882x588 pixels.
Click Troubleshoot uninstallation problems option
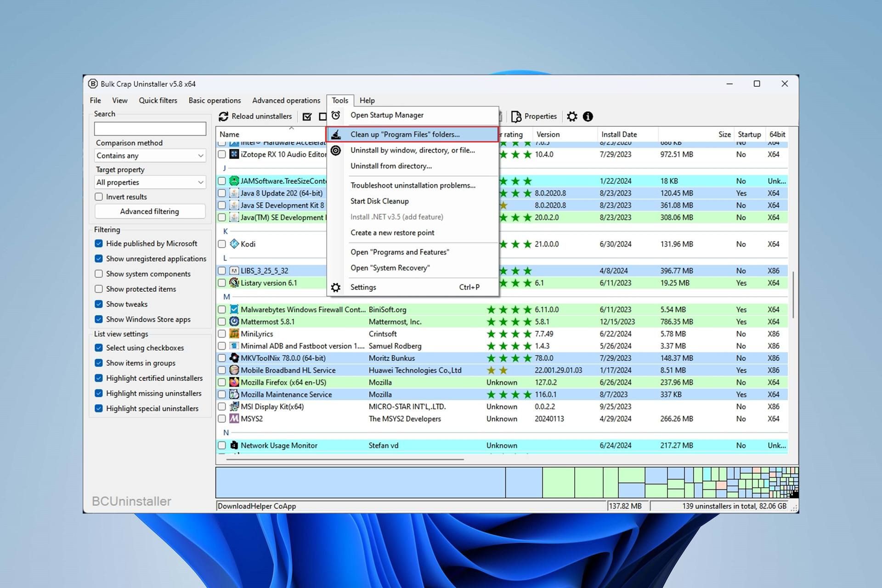[413, 184]
